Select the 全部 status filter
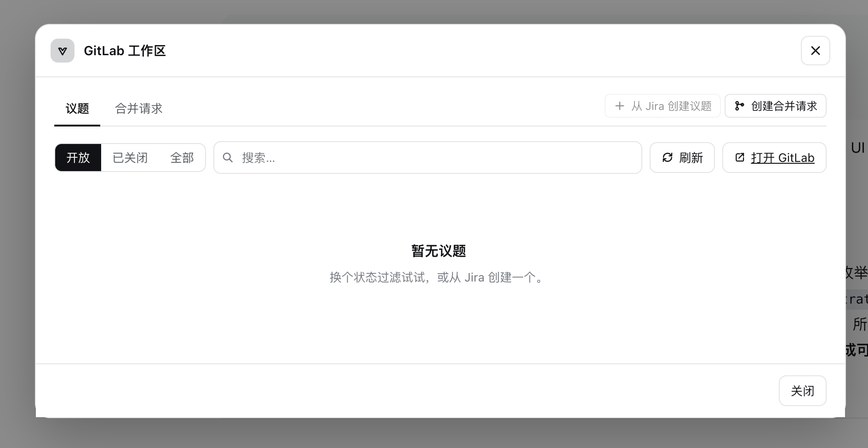 tap(182, 158)
